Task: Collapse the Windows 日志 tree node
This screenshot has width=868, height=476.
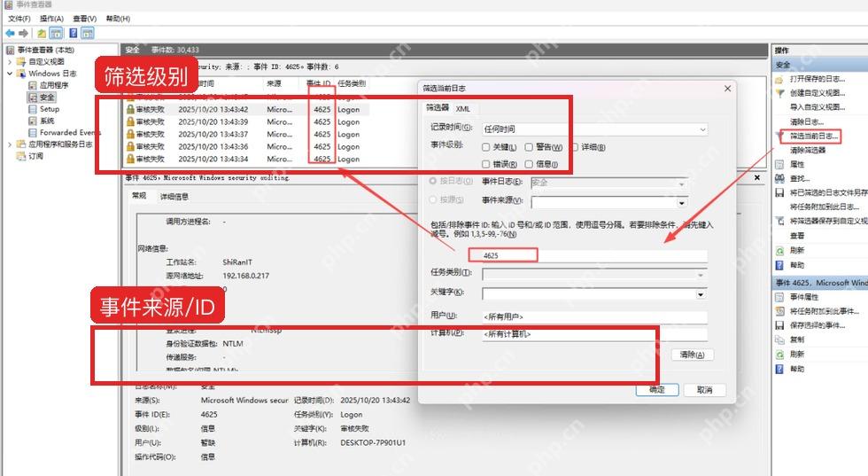Action: (10, 74)
